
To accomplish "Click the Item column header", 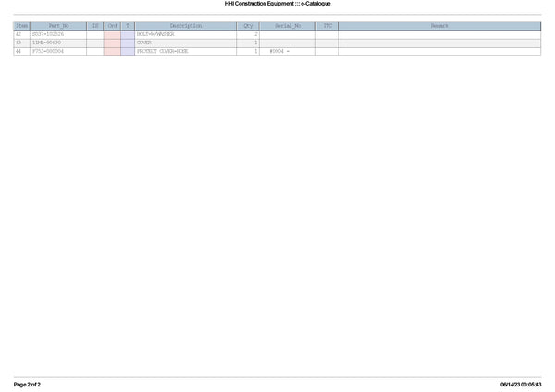I will 22,26.
